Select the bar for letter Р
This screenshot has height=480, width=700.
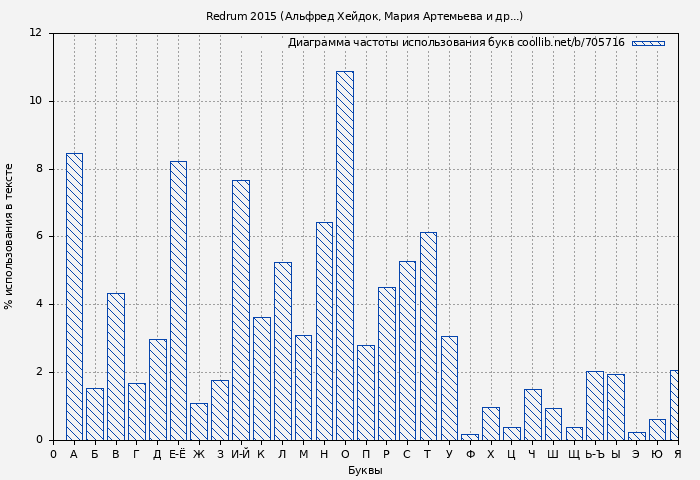pyautogui.click(x=386, y=363)
